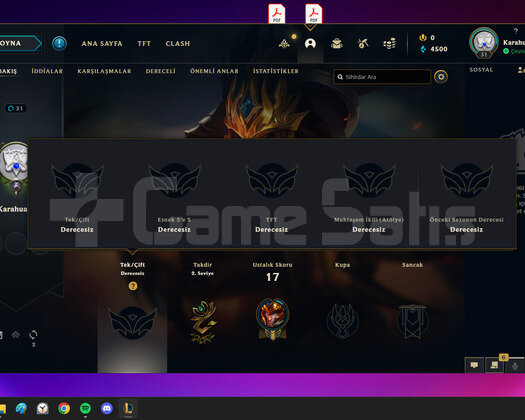Click the Muhteşem İkili (Atölye) rank emblem
The width and height of the screenshot is (525, 420).
click(369, 180)
